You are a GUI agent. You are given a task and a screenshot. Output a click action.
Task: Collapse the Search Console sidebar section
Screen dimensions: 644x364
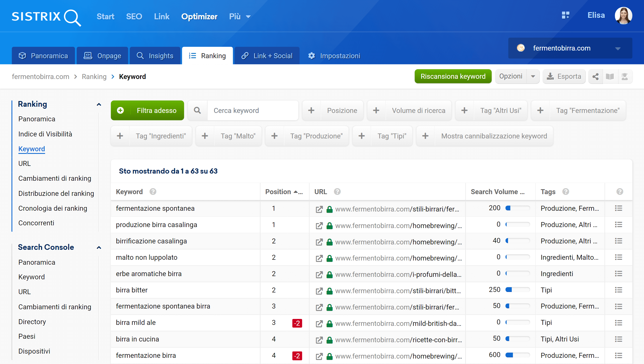[x=99, y=248]
